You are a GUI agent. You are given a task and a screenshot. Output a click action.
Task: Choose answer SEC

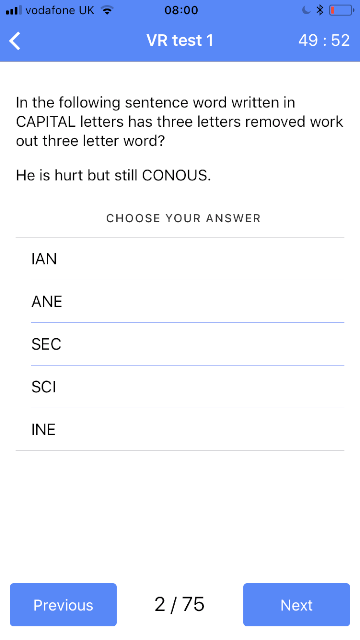(x=180, y=344)
